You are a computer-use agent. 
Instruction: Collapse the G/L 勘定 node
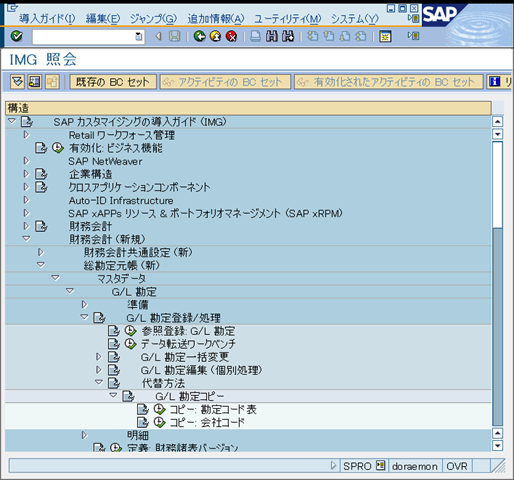coord(70,291)
